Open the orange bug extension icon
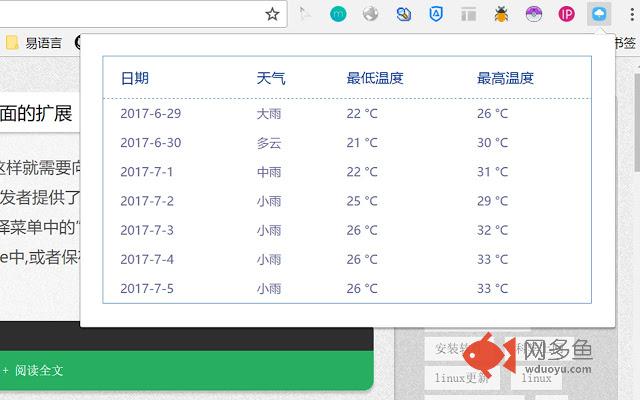The height and width of the screenshot is (400, 640). 501,14
